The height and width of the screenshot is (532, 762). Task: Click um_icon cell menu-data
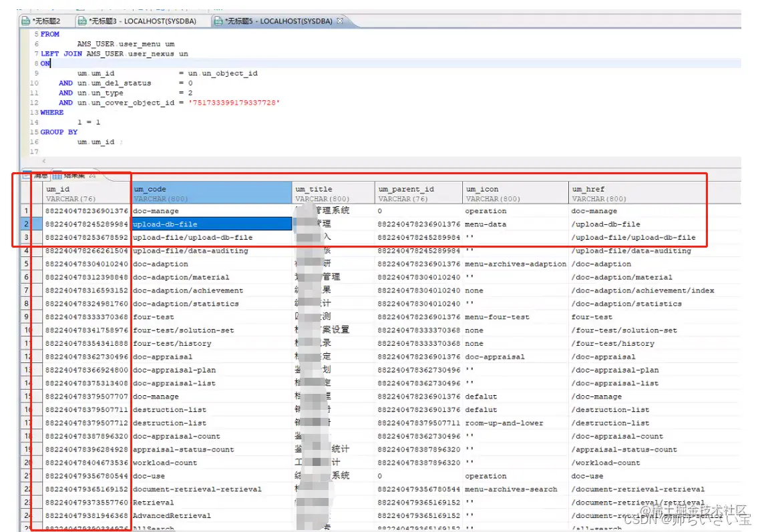point(516,224)
